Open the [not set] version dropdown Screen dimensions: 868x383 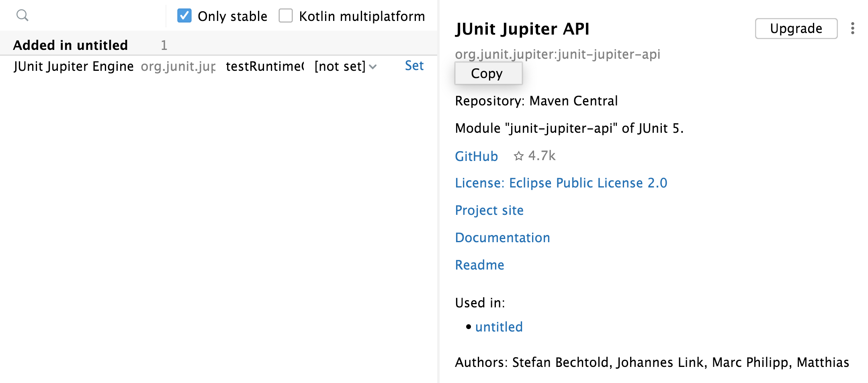346,66
